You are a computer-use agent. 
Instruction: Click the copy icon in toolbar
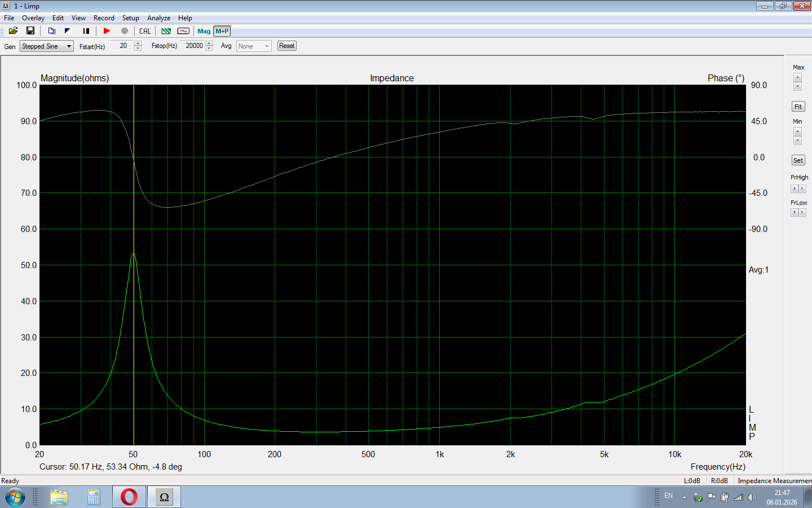51,31
